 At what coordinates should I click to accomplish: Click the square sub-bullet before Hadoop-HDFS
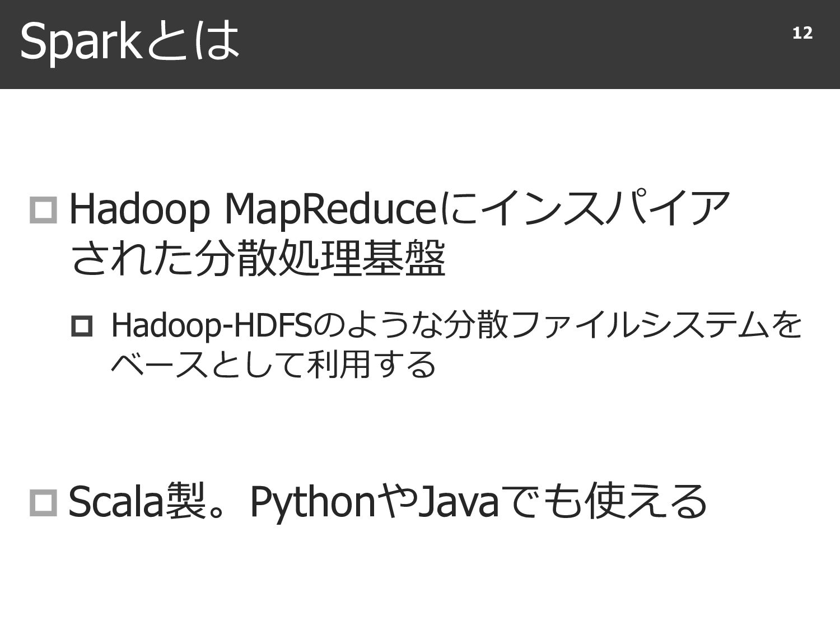(82, 326)
